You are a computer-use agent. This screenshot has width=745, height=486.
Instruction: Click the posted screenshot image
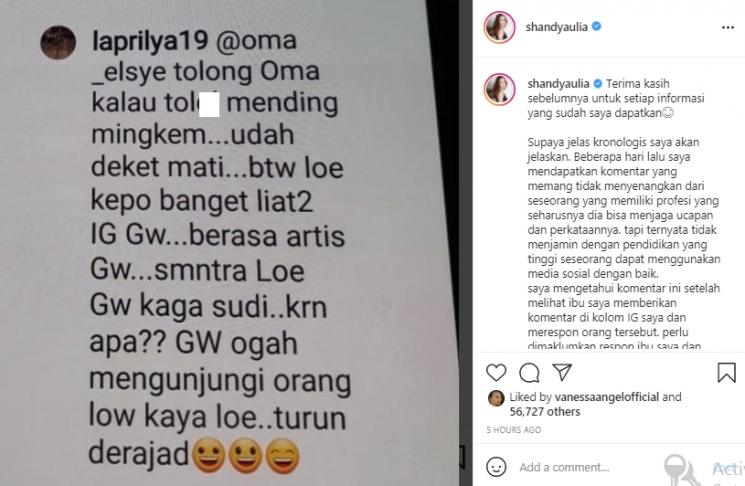(229, 243)
